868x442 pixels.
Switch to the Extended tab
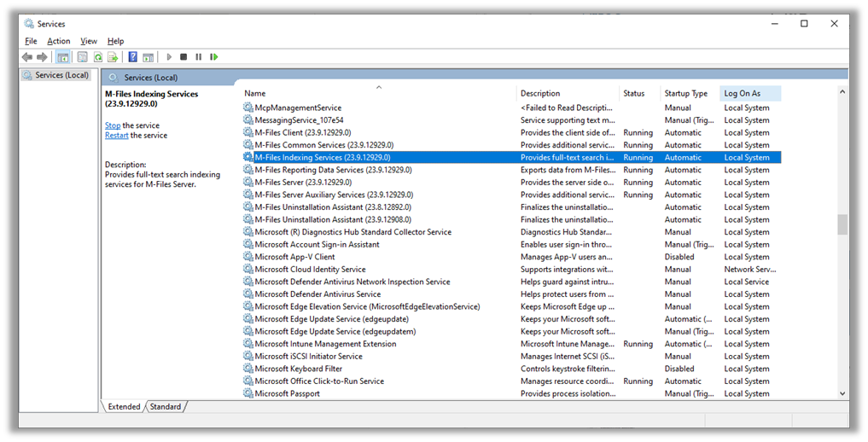tap(124, 407)
